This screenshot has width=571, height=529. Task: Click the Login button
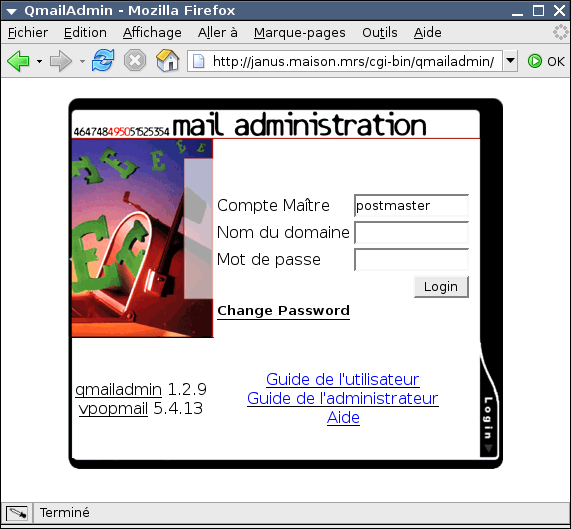click(x=441, y=287)
